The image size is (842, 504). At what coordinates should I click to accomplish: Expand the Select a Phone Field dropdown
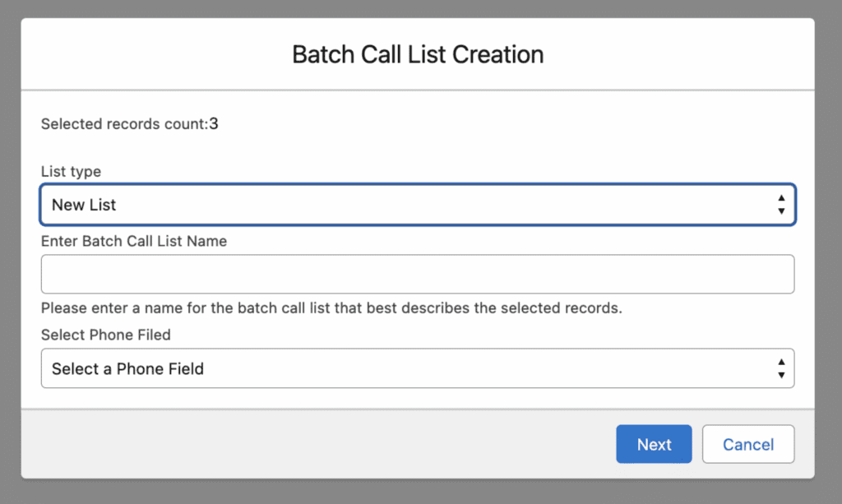418,368
